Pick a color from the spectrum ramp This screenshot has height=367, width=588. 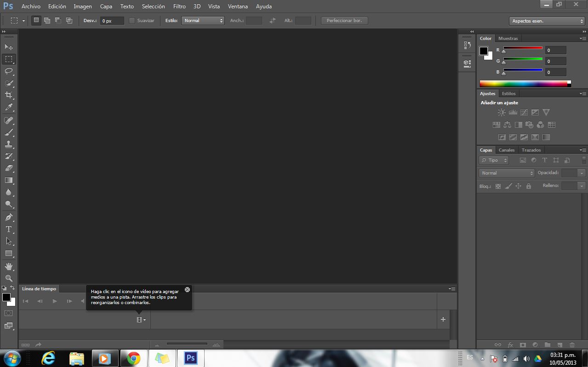point(523,84)
